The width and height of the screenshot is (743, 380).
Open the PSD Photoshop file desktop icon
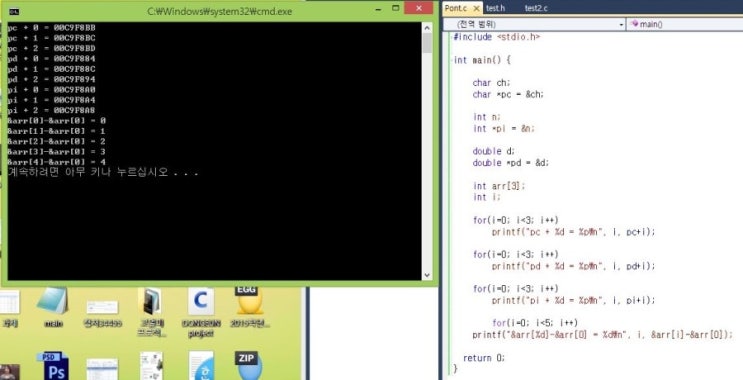point(53,366)
